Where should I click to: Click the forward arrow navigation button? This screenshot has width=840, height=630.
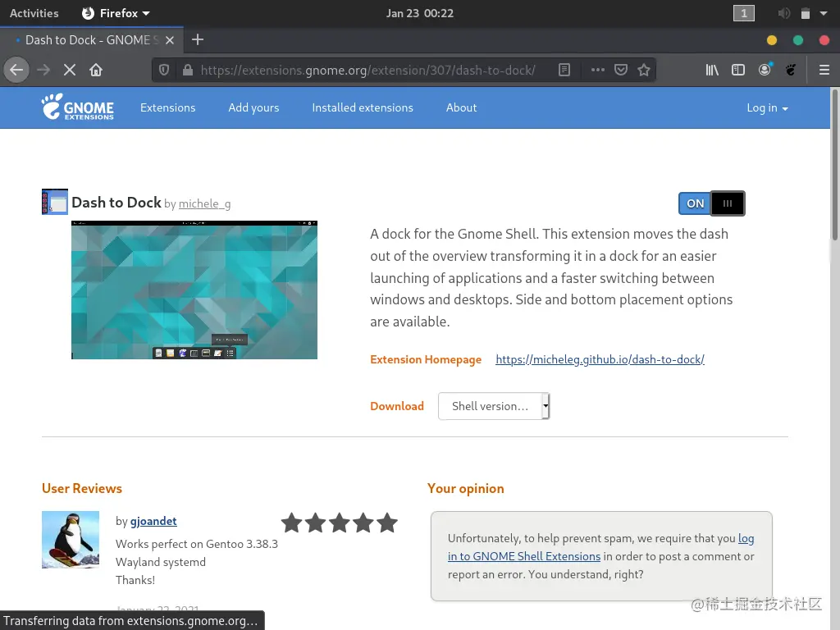43,71
